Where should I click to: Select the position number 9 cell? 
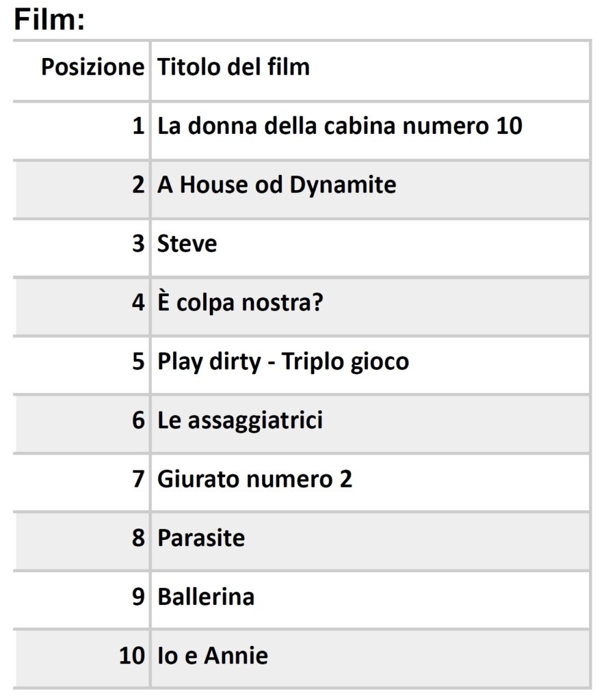point(138,597)
